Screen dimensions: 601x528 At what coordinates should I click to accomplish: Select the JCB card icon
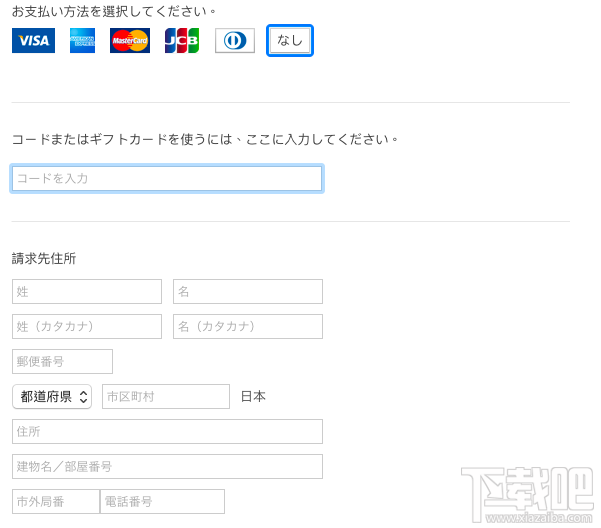pos(182,40)
